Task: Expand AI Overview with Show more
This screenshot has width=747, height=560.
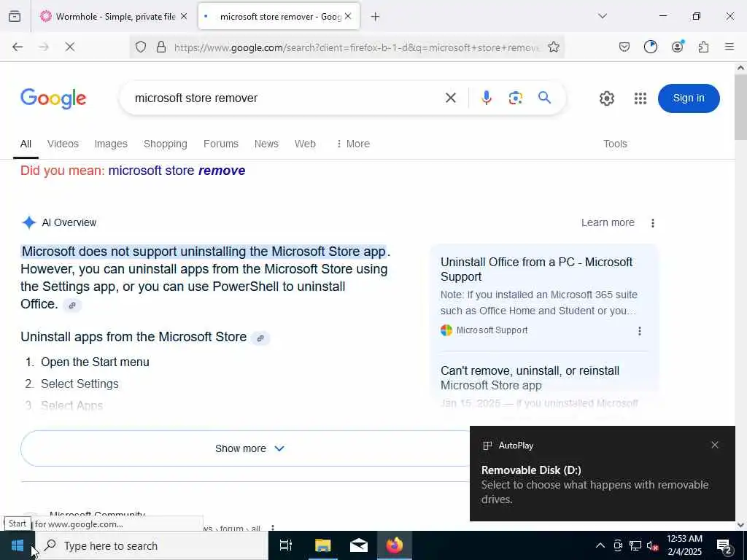Action: point(249,448)
